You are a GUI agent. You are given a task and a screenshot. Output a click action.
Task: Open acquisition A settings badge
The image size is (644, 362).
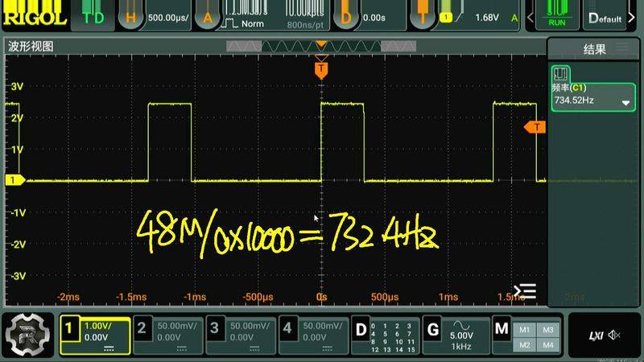(x=208, y=18)
